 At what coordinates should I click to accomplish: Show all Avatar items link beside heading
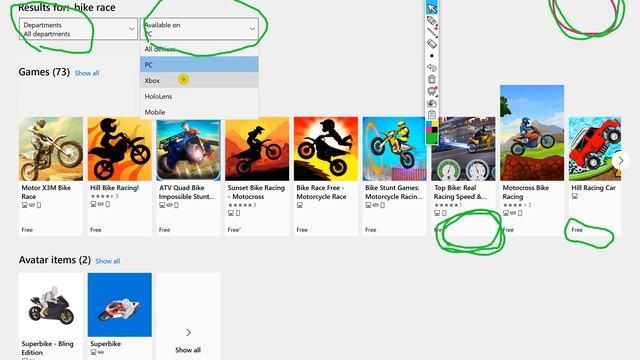pyautogui.click(x=108, y=261)
